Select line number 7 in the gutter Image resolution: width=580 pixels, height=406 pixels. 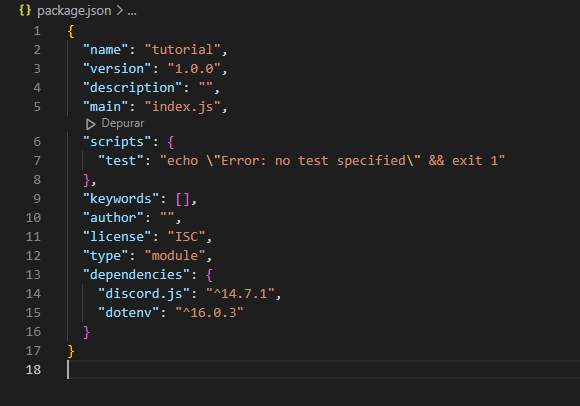click(37, 160)
